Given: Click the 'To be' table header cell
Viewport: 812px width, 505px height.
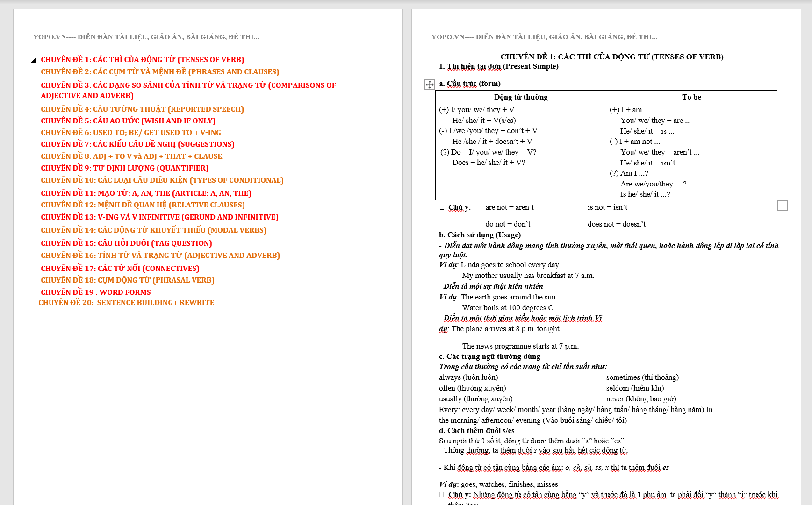Looking at the screenshot, I should click(x=691, y=97).
